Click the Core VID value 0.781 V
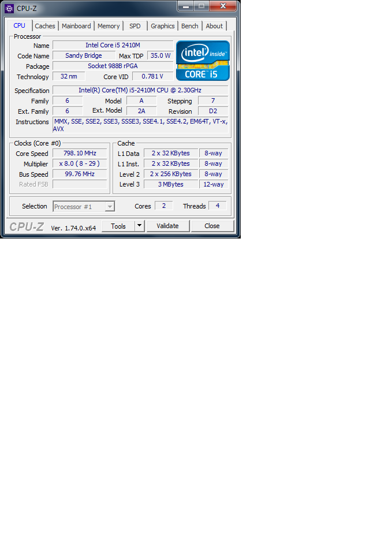 click(152, 76)
